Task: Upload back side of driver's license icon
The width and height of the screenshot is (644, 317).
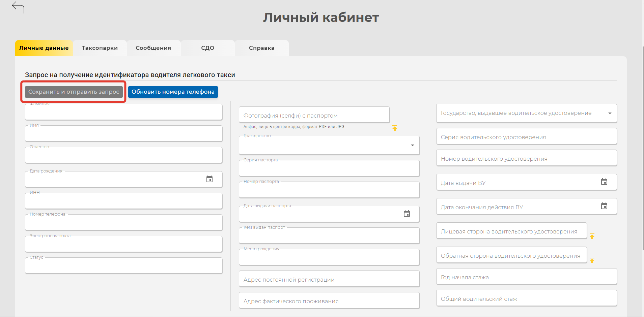Action: [592, 260]
